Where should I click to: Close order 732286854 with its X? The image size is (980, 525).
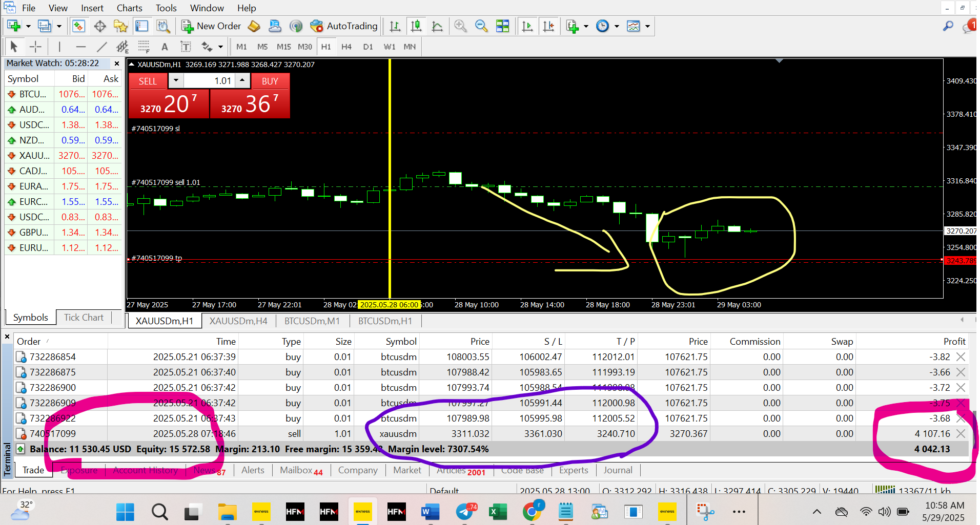point(961,356)
